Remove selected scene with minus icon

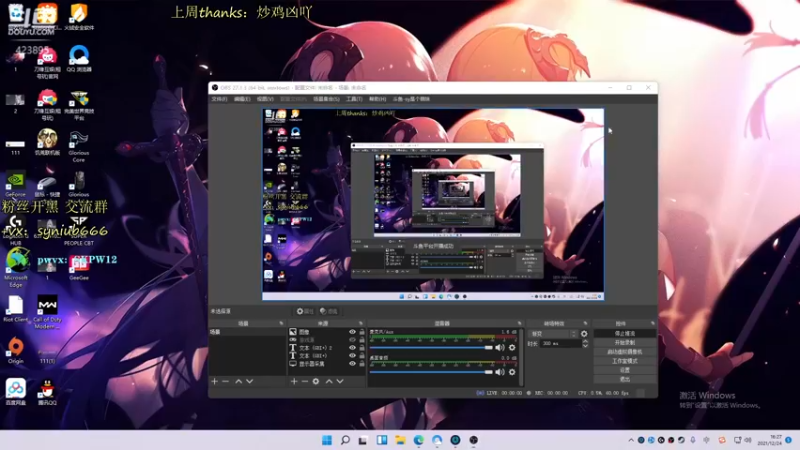226,381
